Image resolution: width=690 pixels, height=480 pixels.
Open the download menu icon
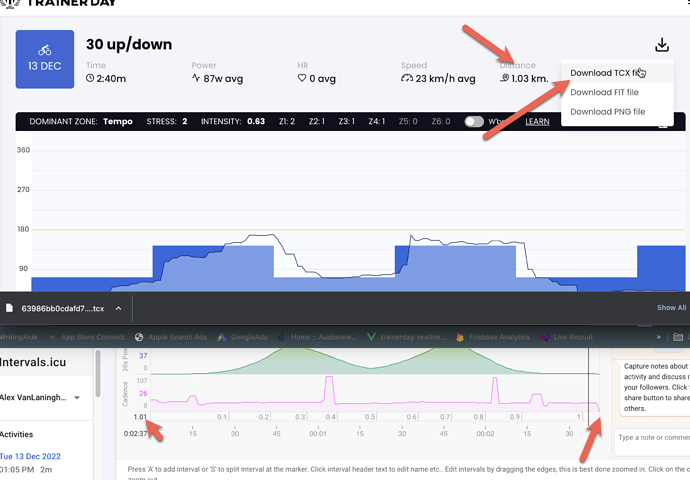(662, 44)
